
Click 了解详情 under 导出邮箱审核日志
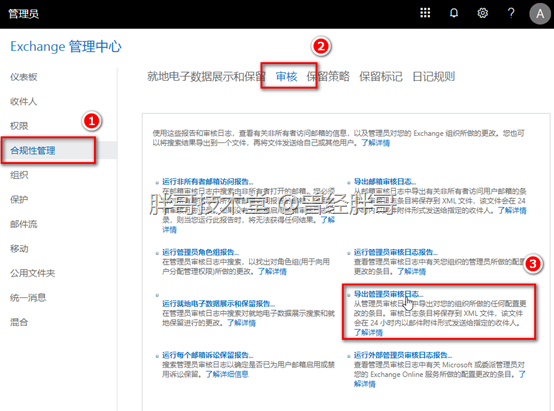(512, 211)
